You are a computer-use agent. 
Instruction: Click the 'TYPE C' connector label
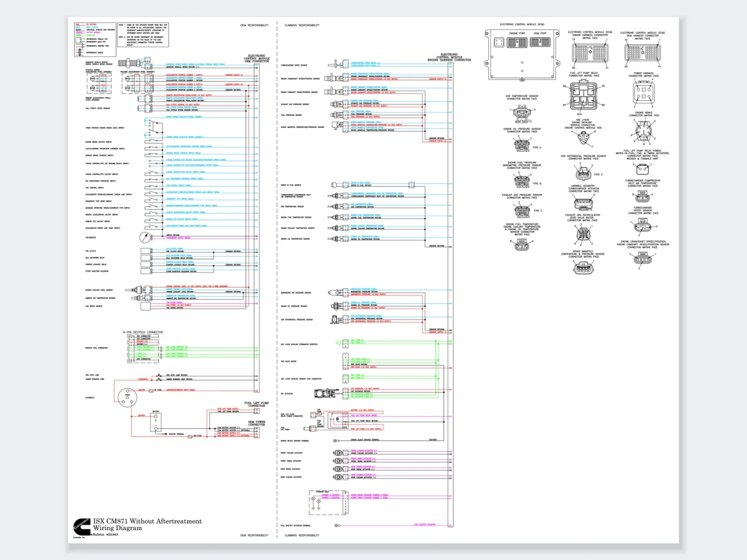537,211
